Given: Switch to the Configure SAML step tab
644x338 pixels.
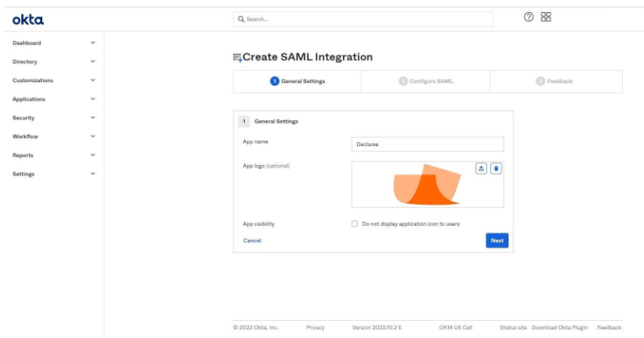Looking at the screenshot, I should 425,81.
